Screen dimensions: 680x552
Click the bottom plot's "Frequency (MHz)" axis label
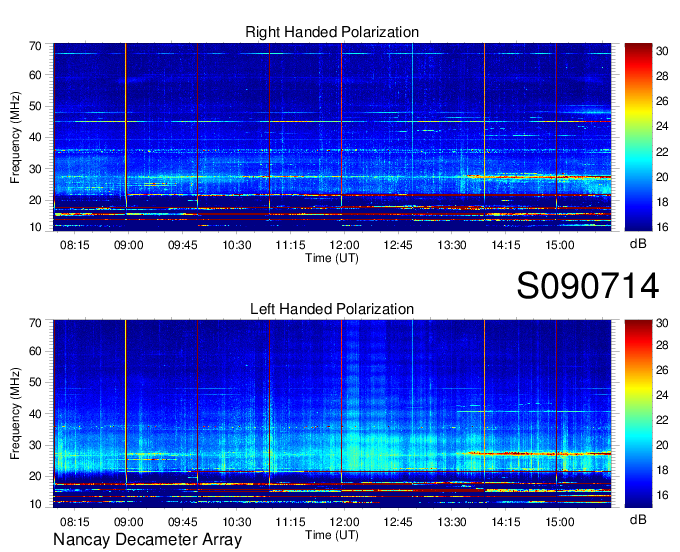pyautogui.click(x=15, y=414)
